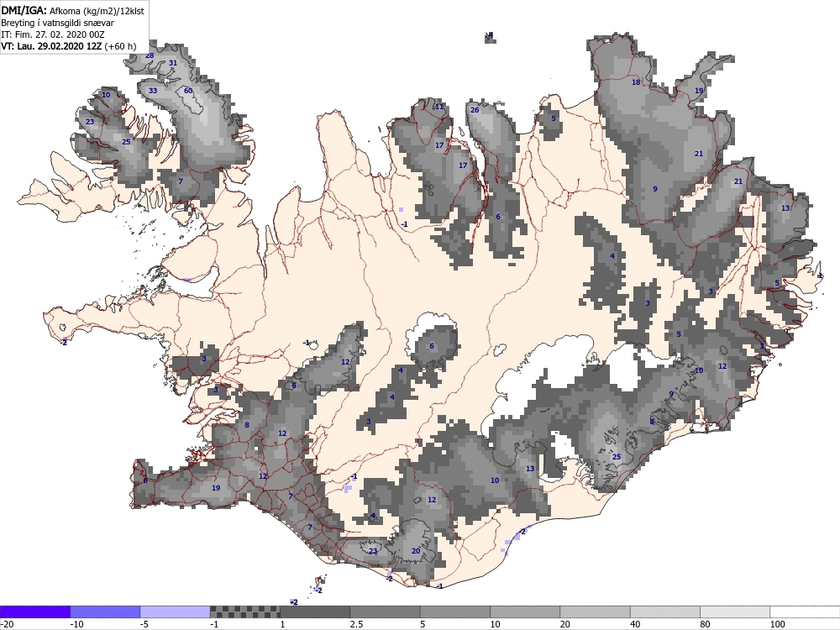Click the 2.5 to 5 gray legend swatch
The width and height of the screenshot is (840, 630).
coord(386,612)
